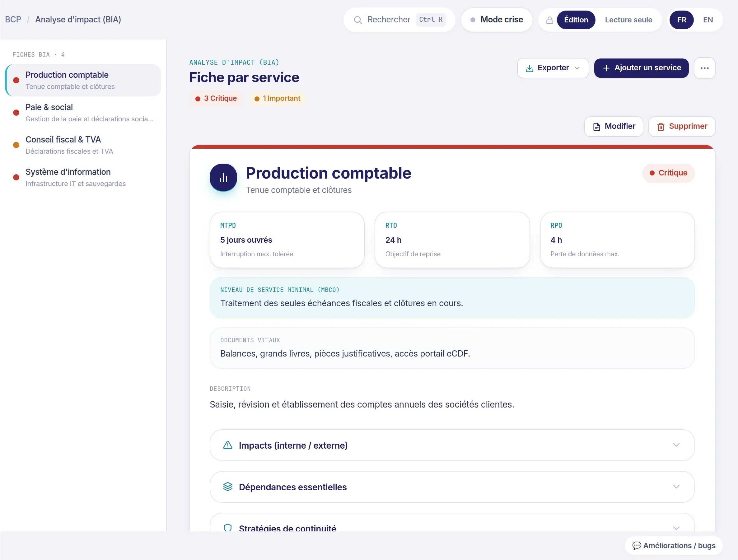Click the Modifier button
This screenshot has height=560, width=738.
click(614, 126)
